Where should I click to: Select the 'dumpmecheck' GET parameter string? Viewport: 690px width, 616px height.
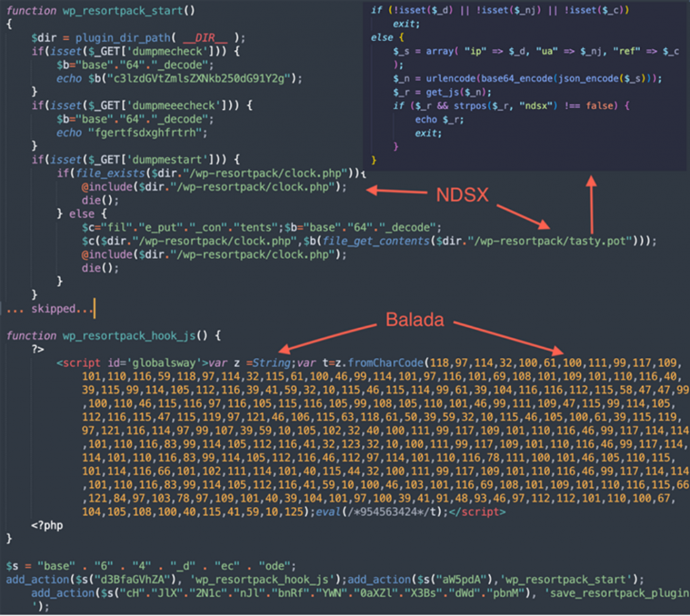(168, 51)
